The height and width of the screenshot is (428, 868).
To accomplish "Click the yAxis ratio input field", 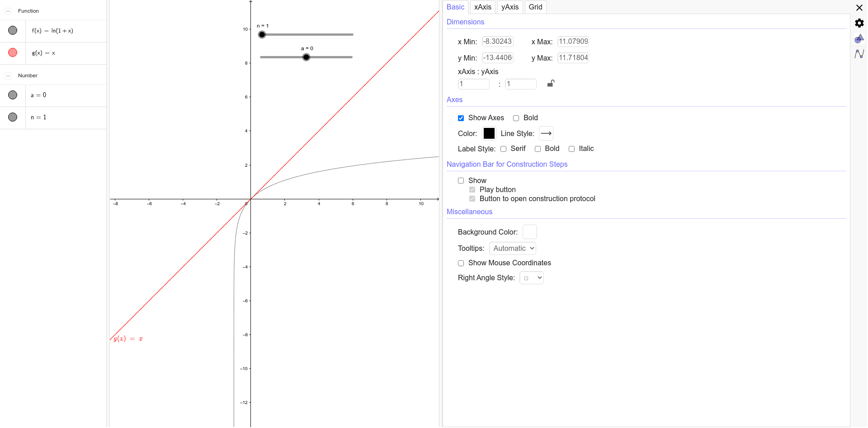I will [x=521, y=84].
